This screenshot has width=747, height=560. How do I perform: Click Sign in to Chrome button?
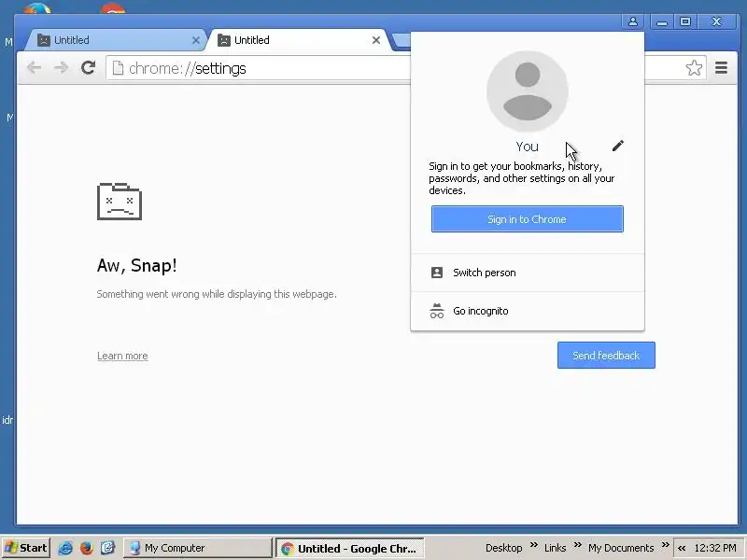click(x=528, y=219)
